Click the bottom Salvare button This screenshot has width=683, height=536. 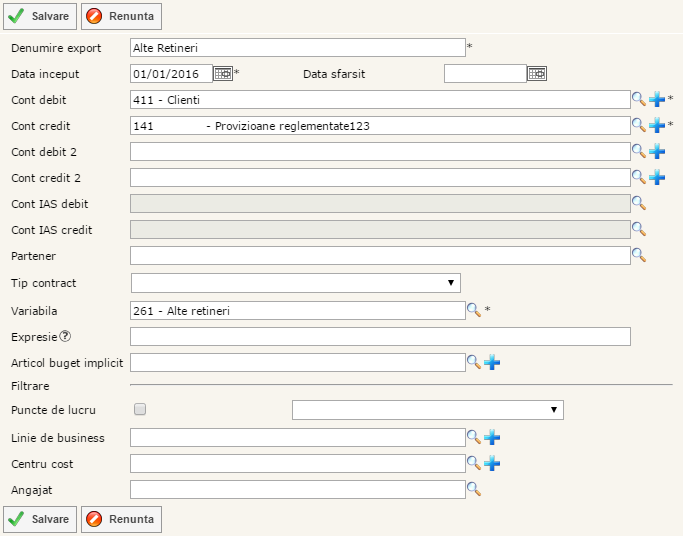[x=40, y=519]
